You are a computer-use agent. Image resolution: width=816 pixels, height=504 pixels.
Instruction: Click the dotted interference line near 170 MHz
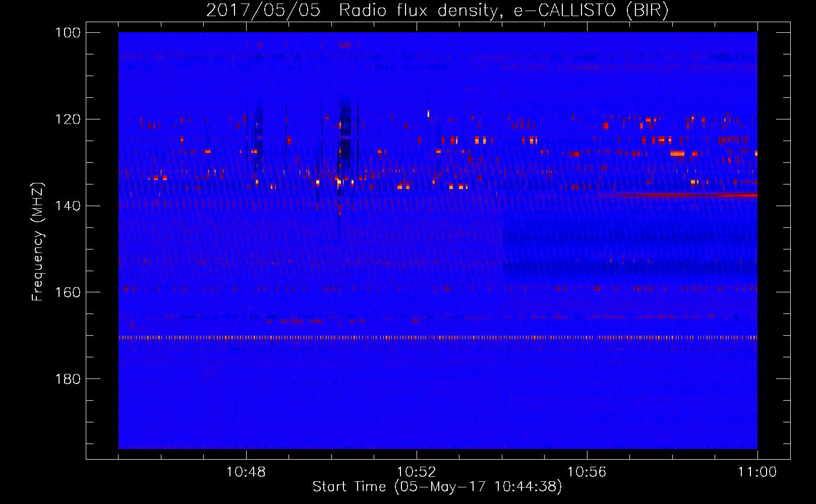coord(438,338)
